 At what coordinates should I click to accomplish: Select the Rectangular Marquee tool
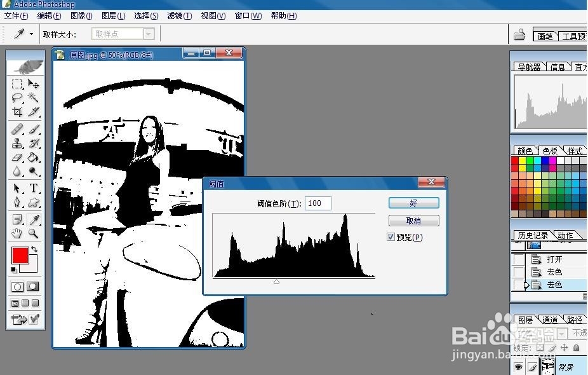point(17,84)
